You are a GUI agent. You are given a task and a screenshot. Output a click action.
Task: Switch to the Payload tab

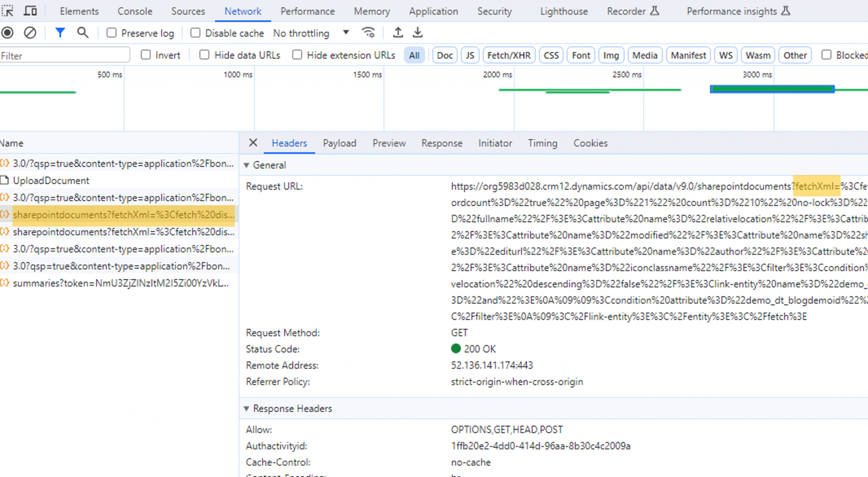click(339, 143)
